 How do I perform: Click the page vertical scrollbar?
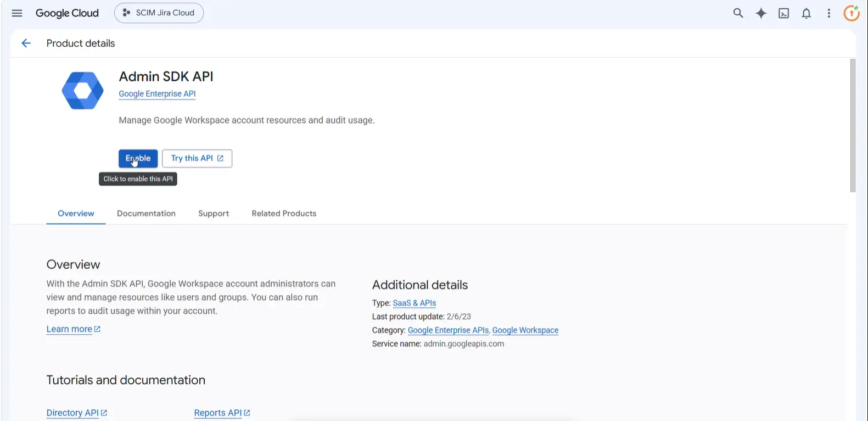click(853, 125)
